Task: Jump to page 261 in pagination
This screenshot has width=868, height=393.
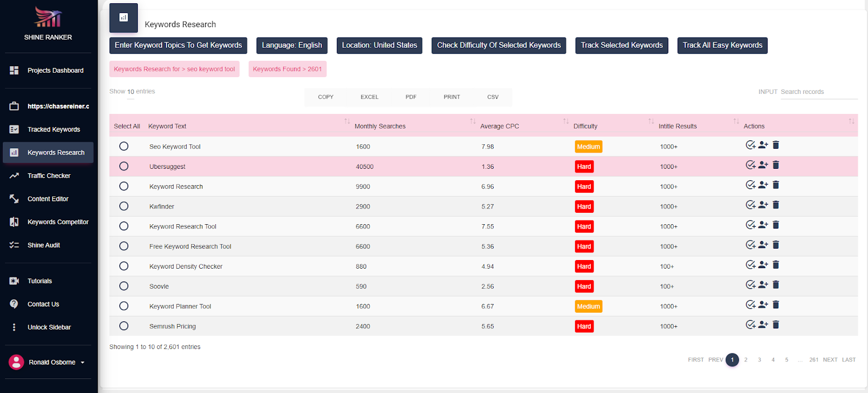Action: pos(814,360)
